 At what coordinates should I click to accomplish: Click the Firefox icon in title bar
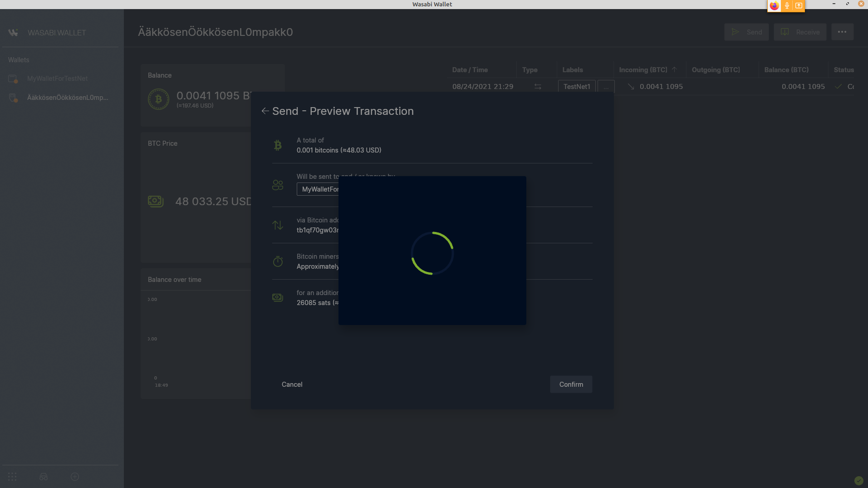(775, 5)
